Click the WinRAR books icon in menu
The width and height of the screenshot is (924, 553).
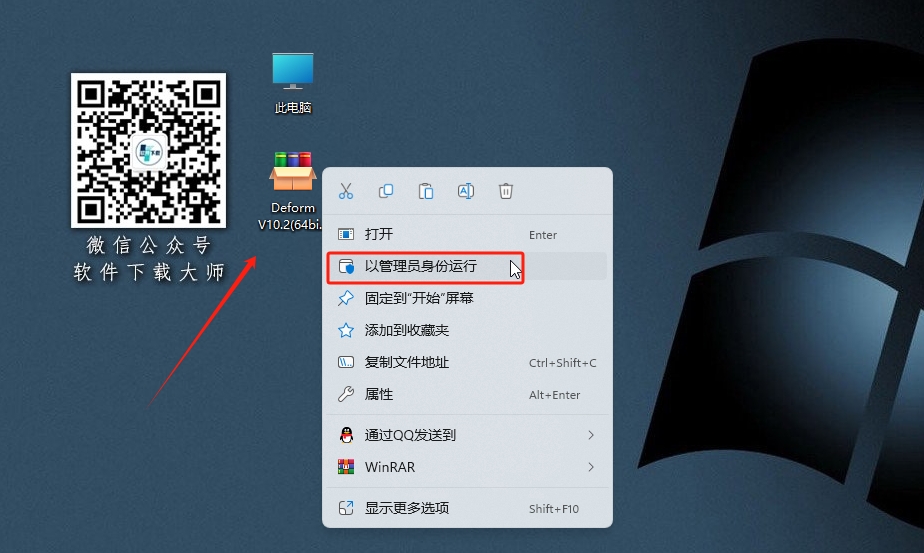(x=346, y=467)
